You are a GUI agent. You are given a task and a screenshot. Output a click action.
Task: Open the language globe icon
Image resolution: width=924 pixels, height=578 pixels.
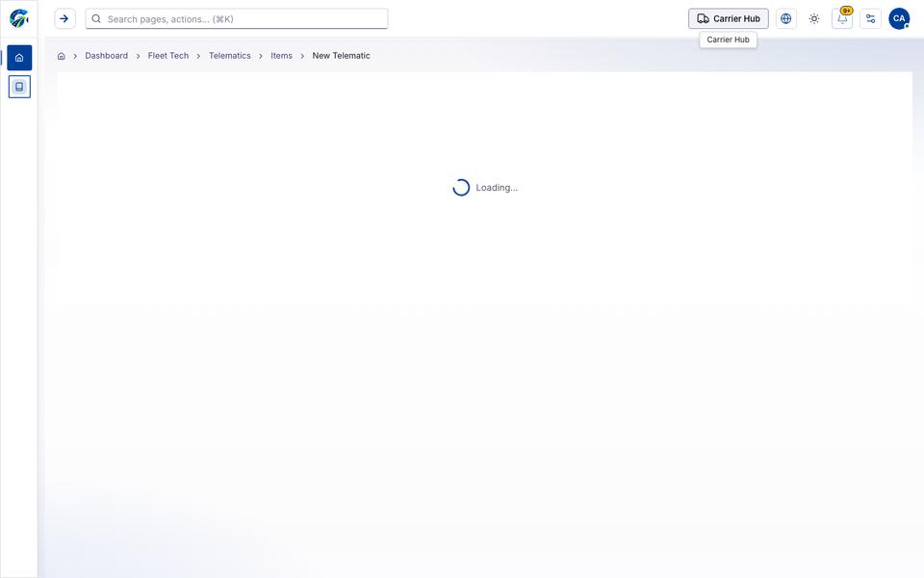786,19
